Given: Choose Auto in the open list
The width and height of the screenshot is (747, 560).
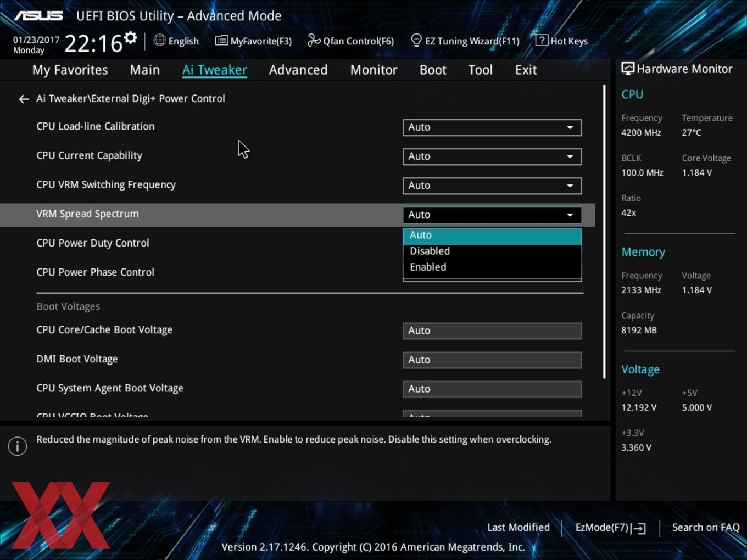Looking at the screenshot, I should tap(492, 236).
